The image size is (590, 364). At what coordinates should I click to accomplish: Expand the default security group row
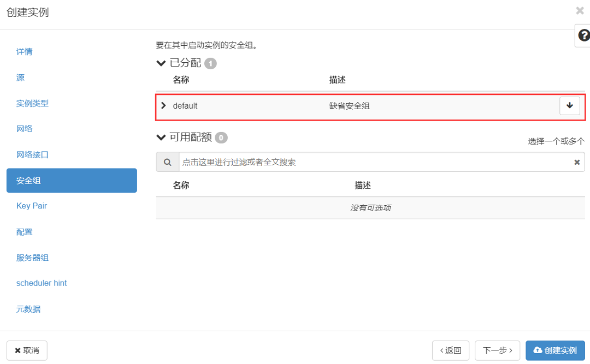(163, 105)
